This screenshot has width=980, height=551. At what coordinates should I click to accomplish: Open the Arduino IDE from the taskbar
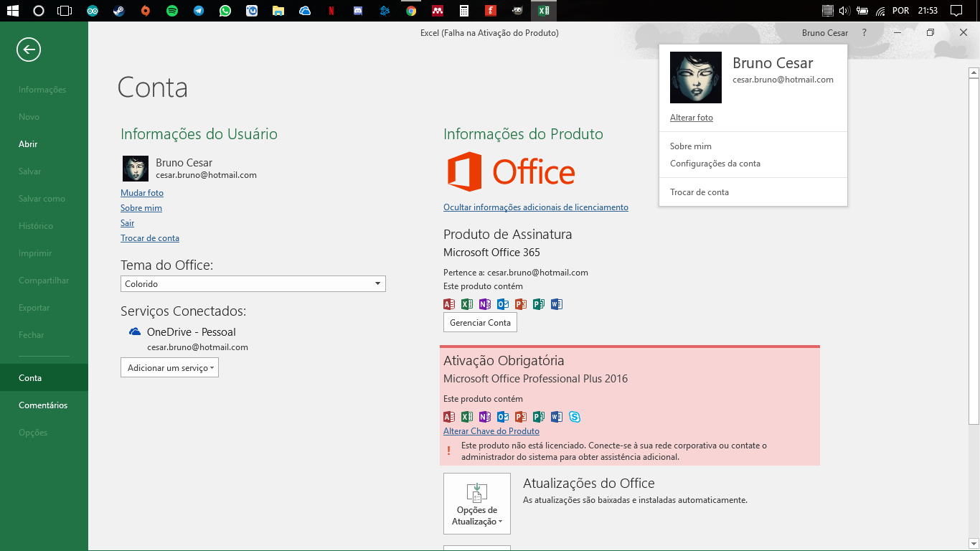pos(92,11)
